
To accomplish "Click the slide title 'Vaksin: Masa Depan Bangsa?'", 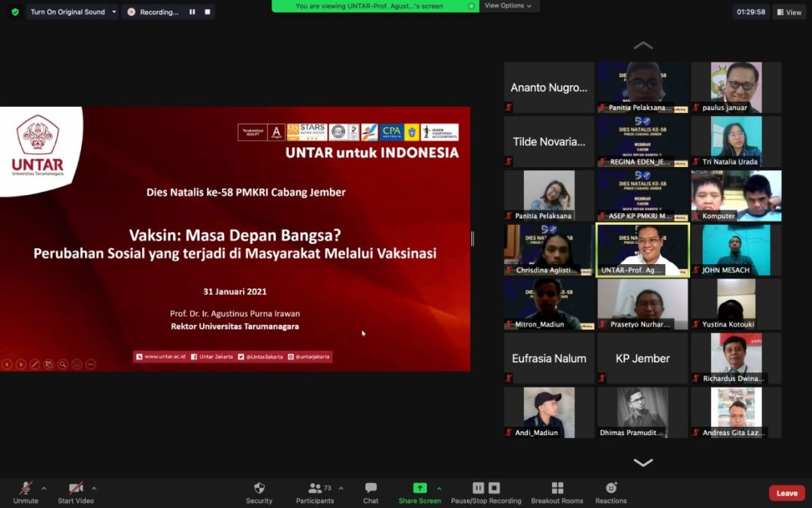I will click(235, 236).
